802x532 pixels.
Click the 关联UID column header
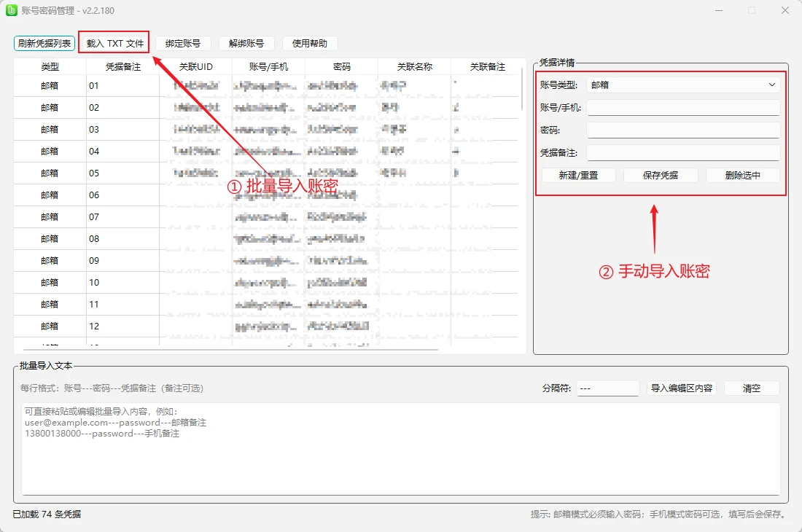pos(196,67)
